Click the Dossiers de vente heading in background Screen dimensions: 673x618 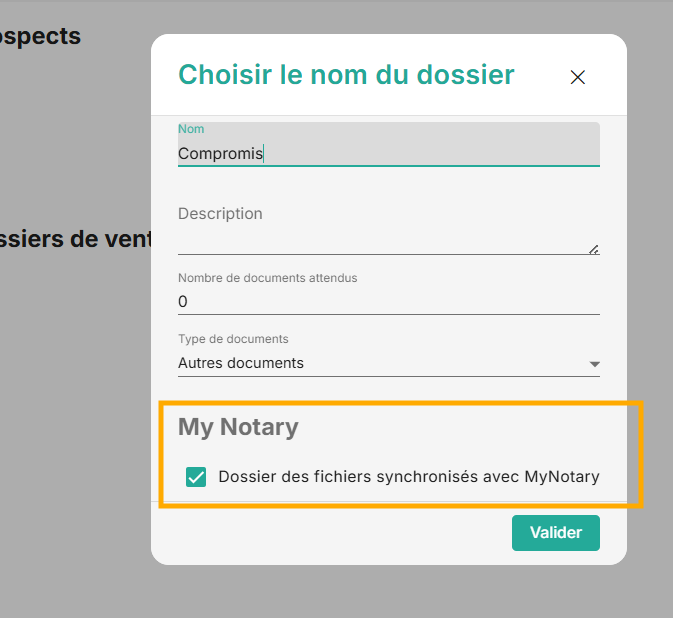[75, 240]
